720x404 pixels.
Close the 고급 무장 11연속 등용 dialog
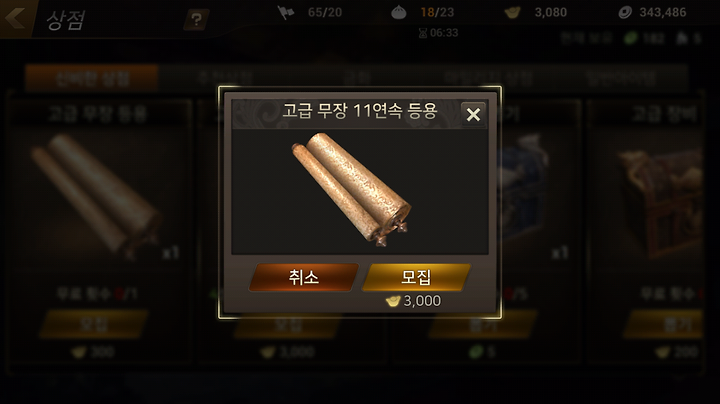[473, 114]
